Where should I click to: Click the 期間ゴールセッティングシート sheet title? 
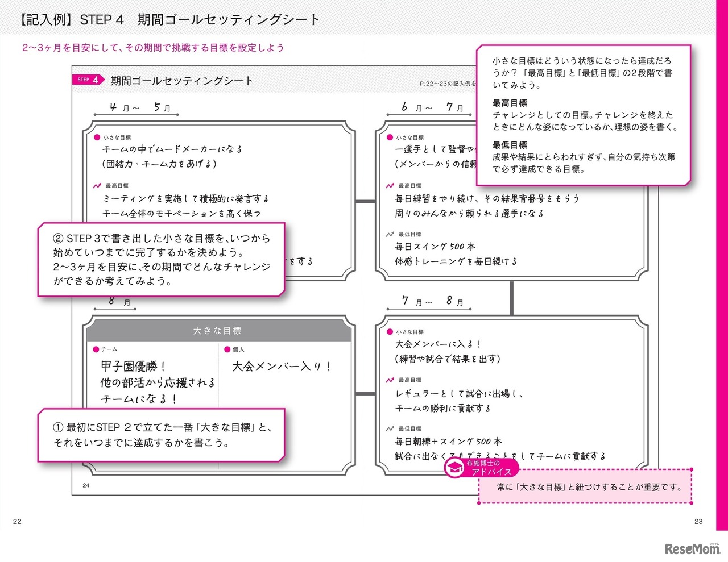181,81
